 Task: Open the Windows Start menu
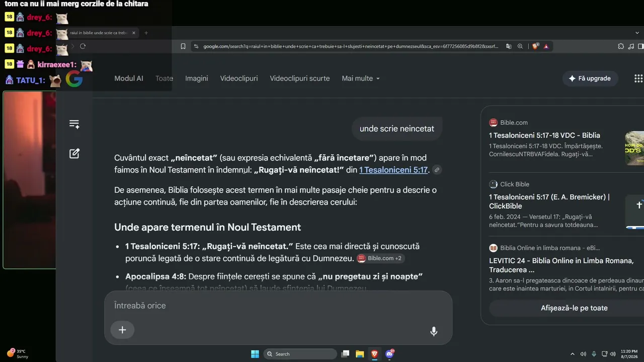(x=255, y=354)
